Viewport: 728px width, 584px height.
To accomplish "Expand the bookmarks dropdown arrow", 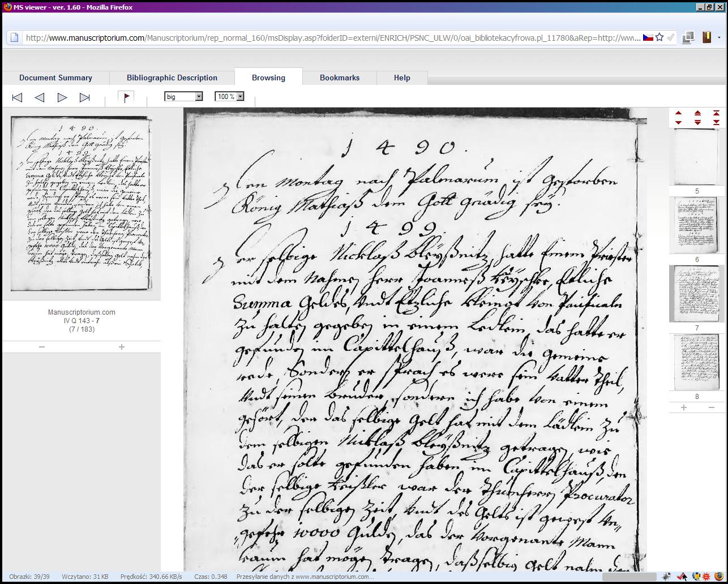I will pos(719,38).
